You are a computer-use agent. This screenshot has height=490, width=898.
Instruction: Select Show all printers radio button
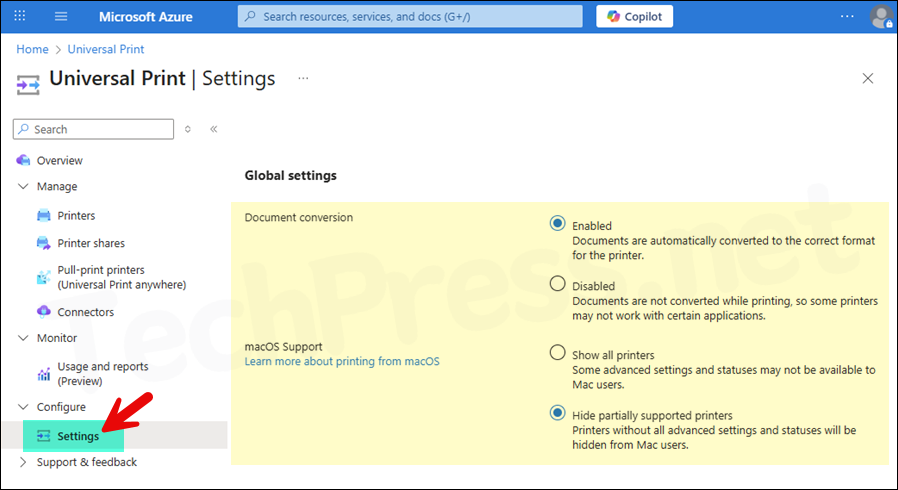(x=557, y=352)
